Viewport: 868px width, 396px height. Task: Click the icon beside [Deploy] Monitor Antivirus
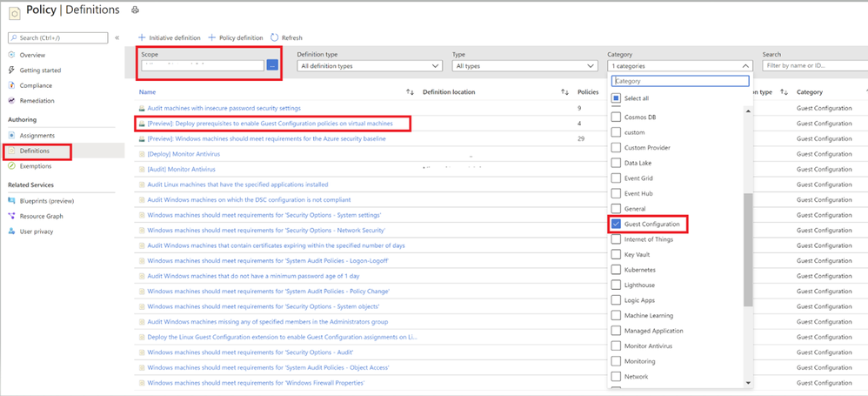142,154
